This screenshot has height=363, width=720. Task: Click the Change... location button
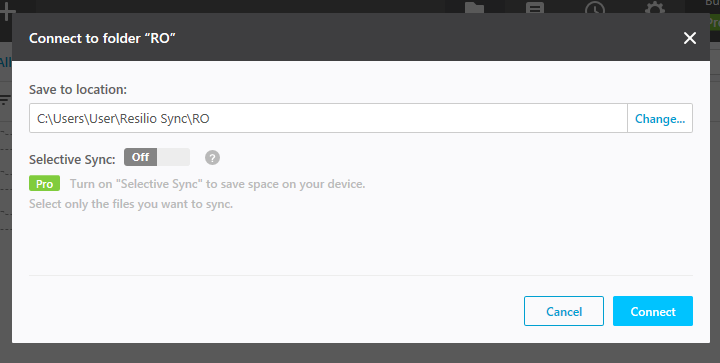point(660,118)
